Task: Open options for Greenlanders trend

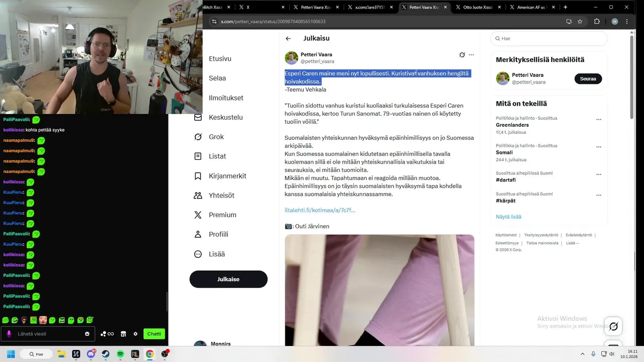Action: (x=599, y=119)
